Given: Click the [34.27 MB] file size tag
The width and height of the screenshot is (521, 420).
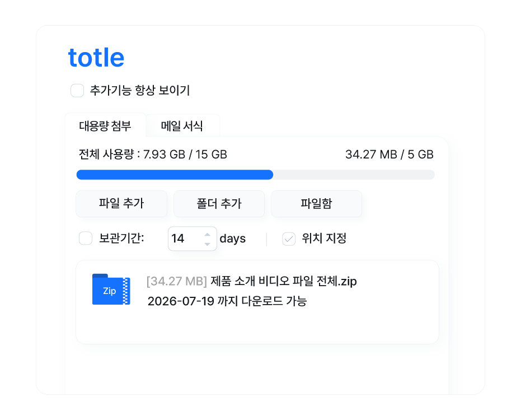Looking at the screenshot, I should coord(177,281).
